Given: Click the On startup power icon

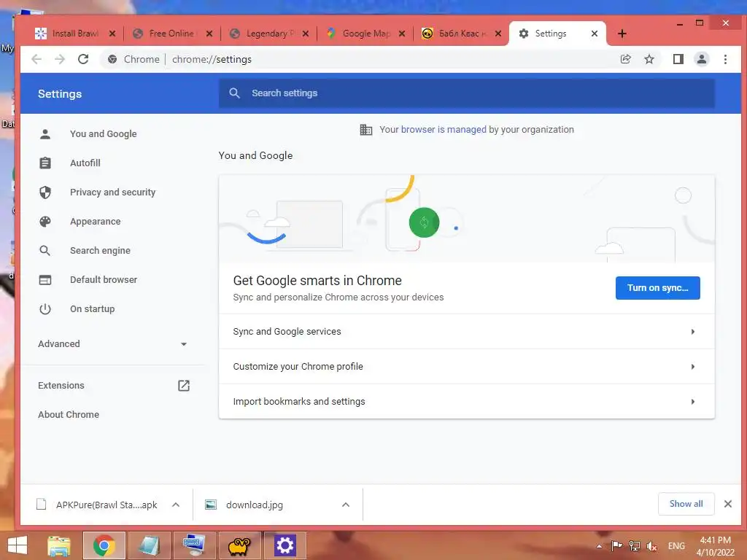Looking at the screenshot, I should [45, 309].
